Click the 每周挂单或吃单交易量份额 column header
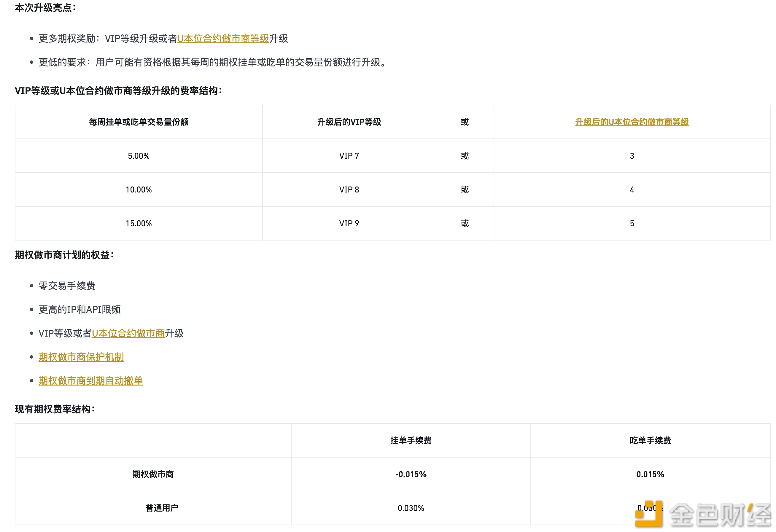 point(139,122)
